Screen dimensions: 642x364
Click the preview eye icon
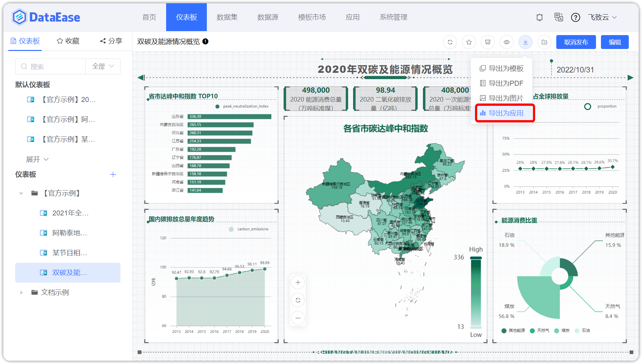[507, 42]
